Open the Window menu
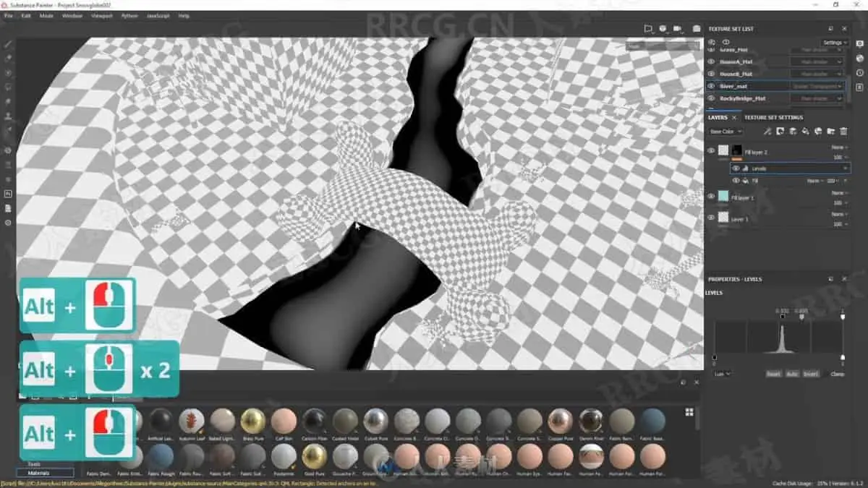The width and height of the screenshot is (868, 488). click(72, 15)
